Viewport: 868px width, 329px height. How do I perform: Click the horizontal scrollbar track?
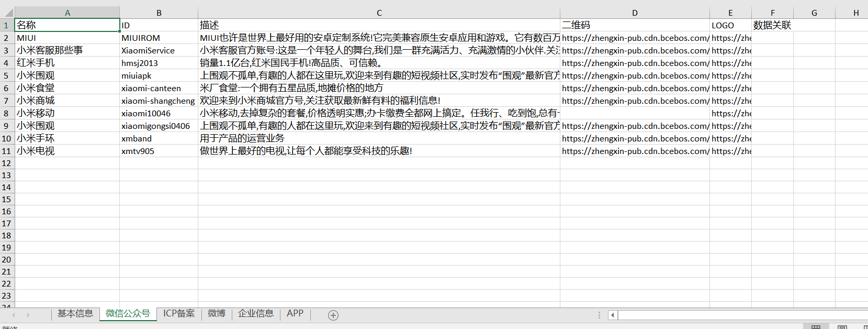pos(743,315)
